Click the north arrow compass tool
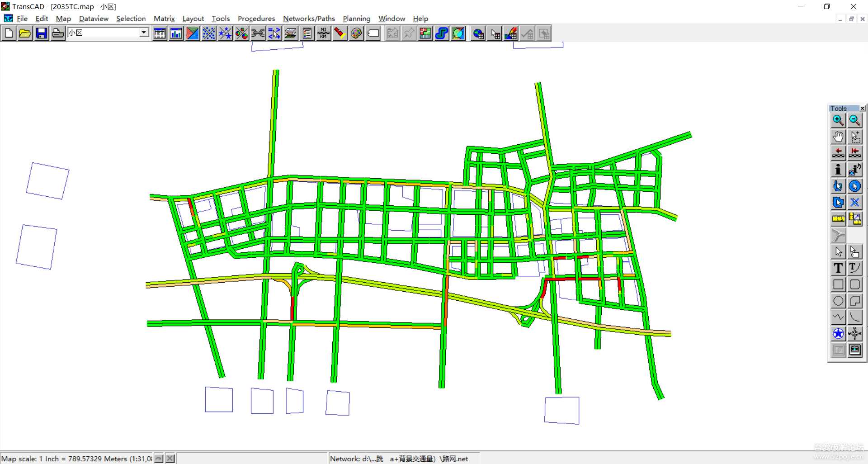This screenshot has height=464, width=868. [x=854, y=334]
